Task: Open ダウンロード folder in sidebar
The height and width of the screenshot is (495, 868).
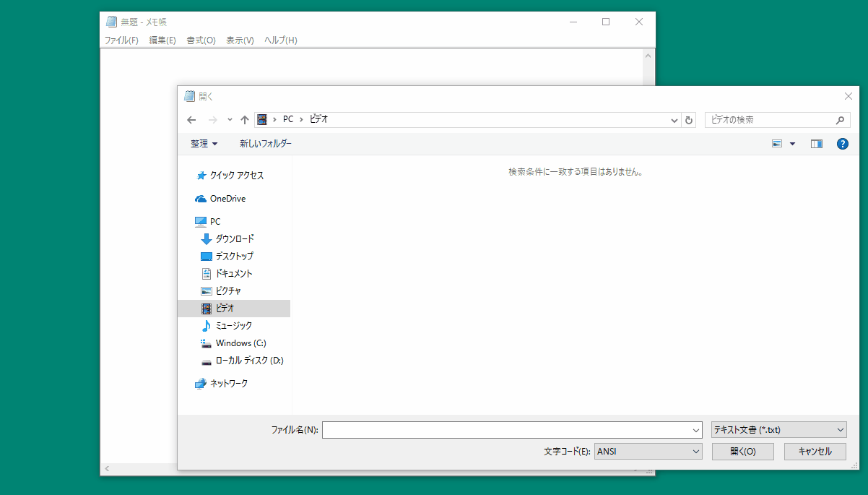Action: coord(234,238)
